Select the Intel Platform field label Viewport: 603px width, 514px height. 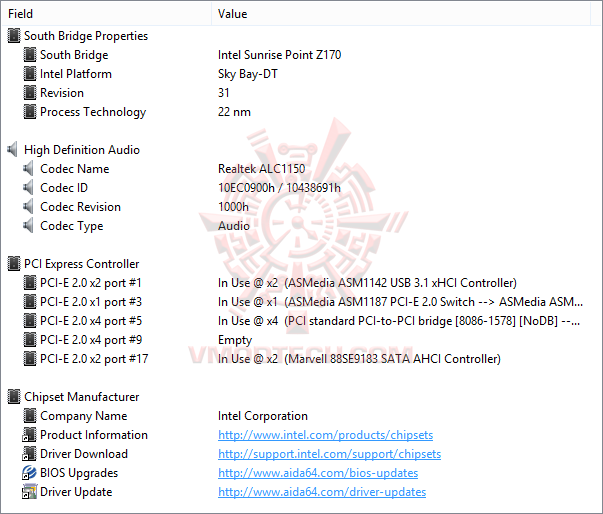tap(76, 73)
